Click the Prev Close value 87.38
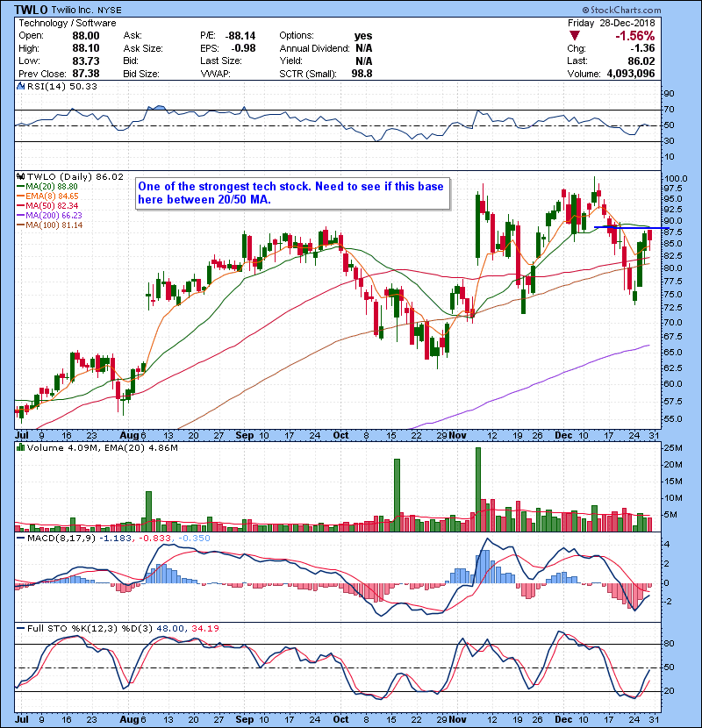 (x=86, y=74)
